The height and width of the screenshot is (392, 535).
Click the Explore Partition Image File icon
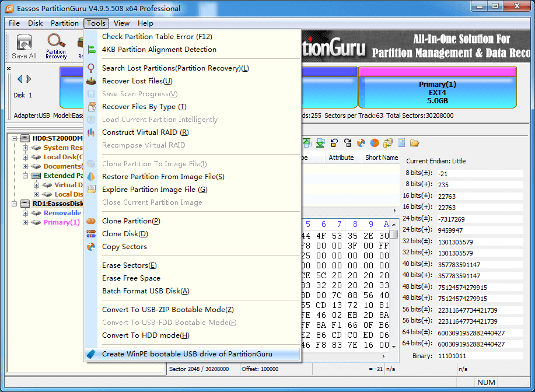point(91,190)
